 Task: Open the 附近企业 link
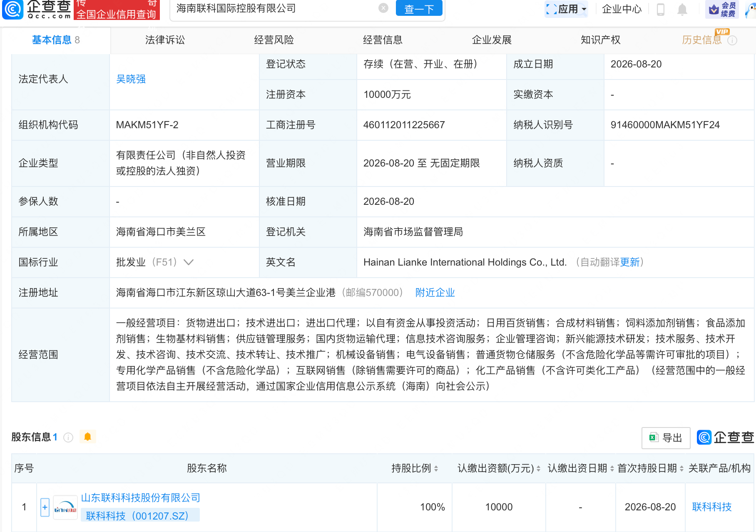pyautogui.click(x=435, y=293)
